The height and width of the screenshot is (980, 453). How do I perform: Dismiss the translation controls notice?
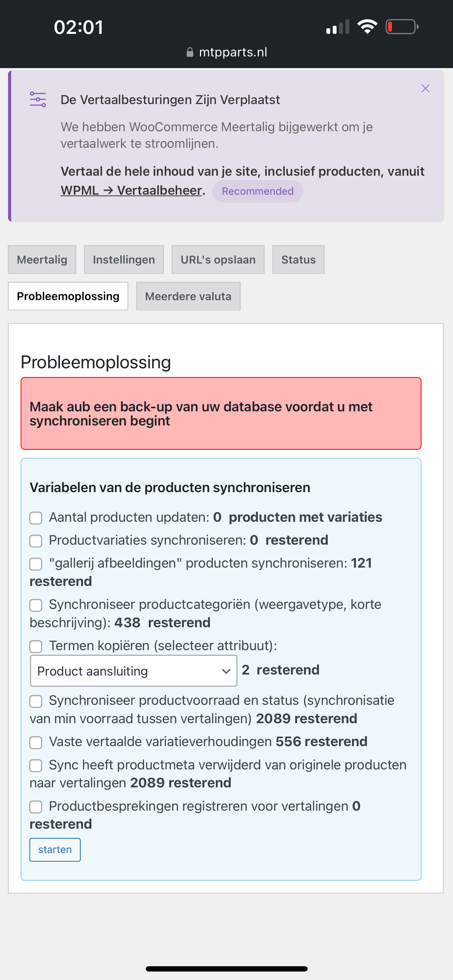[x=425, y=89]
